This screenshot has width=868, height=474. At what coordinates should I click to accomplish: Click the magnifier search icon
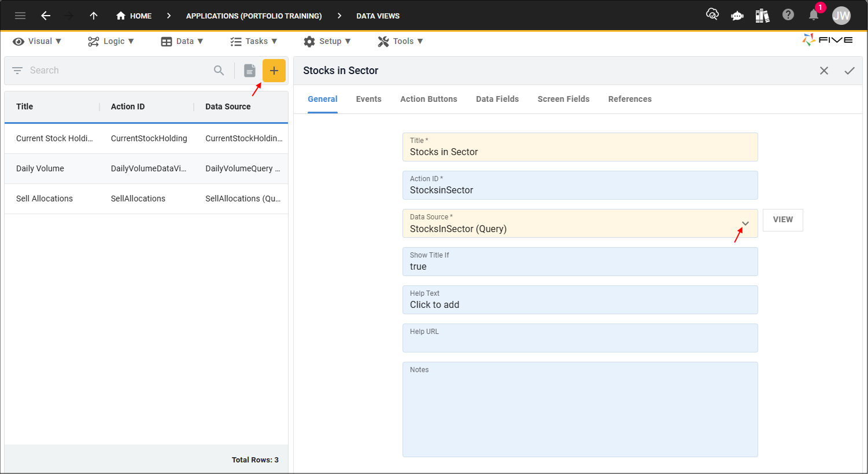click(x=219, y=71)
